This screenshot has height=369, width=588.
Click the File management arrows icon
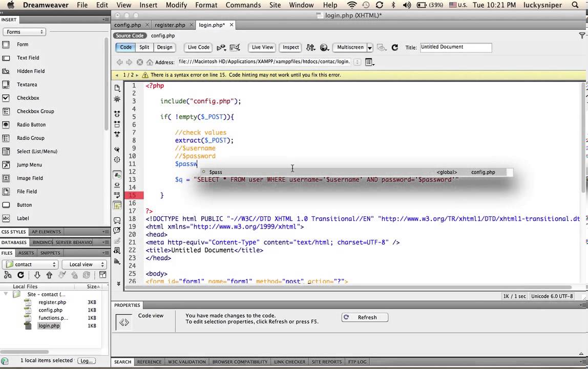click(310, 47)
